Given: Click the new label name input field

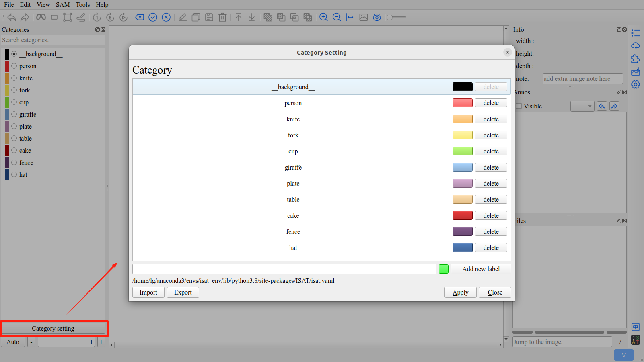Looking at the screenshot, I should pyautogui.click(x=284, y=269).
